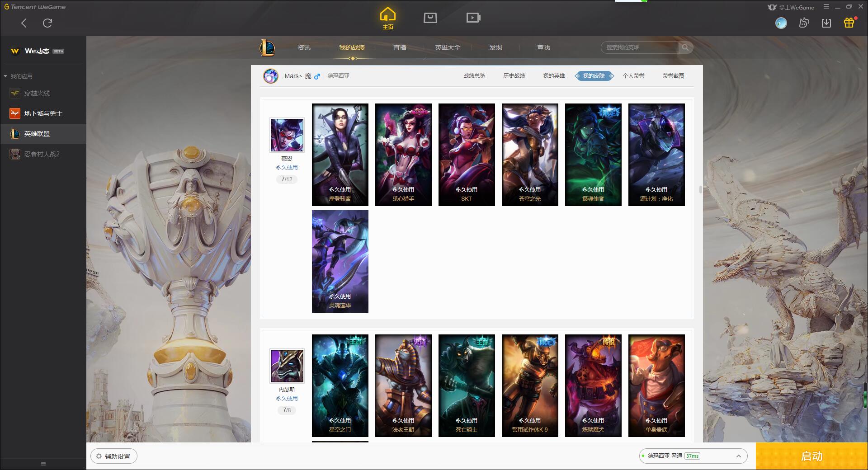Open the hamburger main menu icon

(x=826, y=7)
